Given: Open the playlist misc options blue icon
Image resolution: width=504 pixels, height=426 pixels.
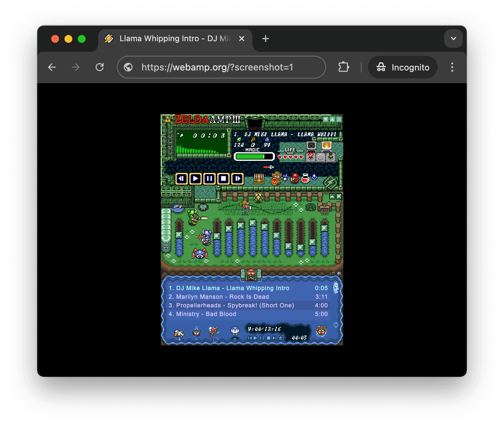Looking at the screenshot, I should click(235, 331).
